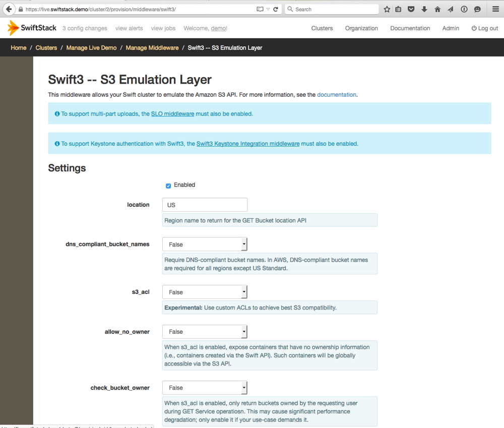Go to Home breadcrumb
The width and height of the screenshot is (504, 428).
click(18, 47)
